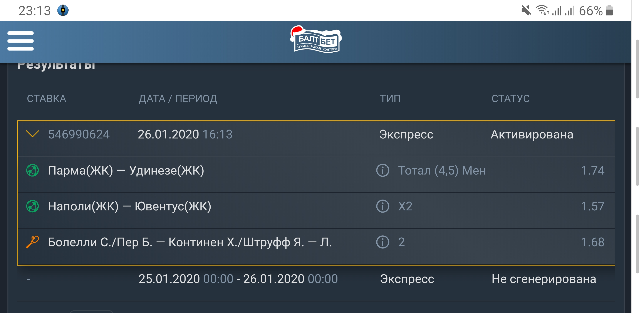Click the ТИП column header

(x=390, y=99)
